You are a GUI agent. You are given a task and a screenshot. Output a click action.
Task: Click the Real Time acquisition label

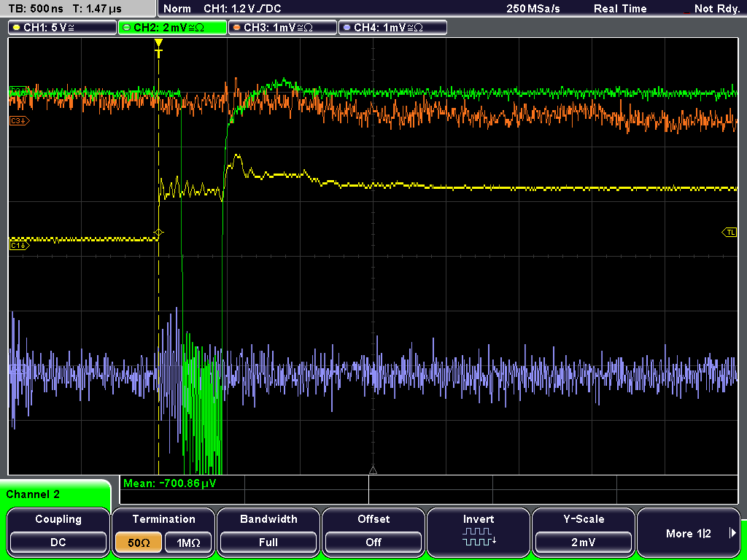pos(620,9)
